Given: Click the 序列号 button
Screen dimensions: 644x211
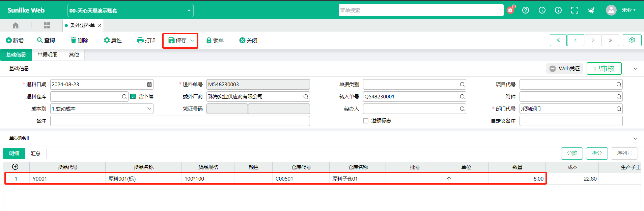Looking at the screenshot, I should coord(624,153).
